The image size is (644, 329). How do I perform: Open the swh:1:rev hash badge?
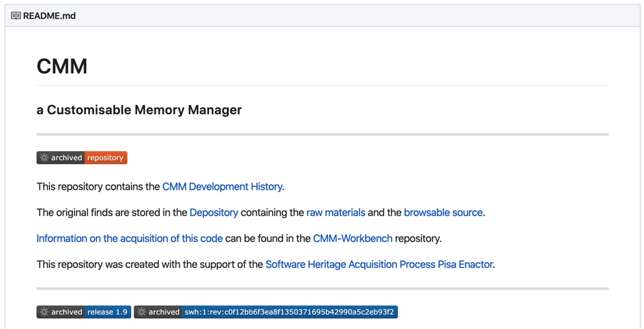289,312
